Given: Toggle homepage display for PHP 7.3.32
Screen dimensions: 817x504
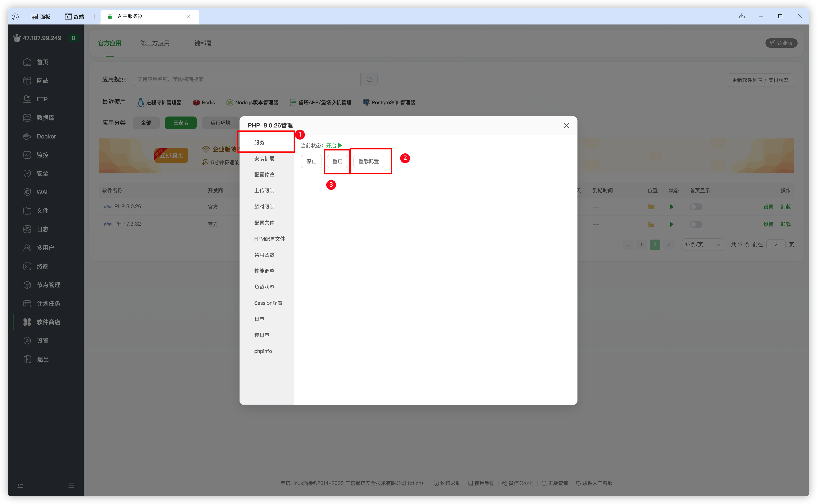Looking at the screenshot, I should coord(696,224).
